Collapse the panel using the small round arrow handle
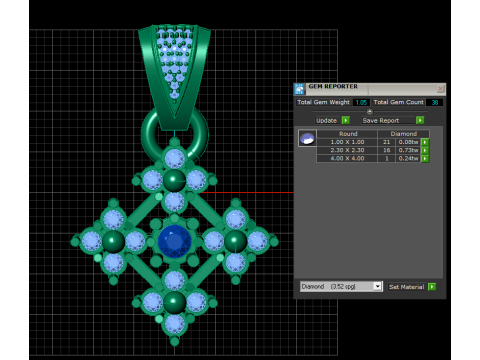The height and width of the screenshot is (360, 480). point(369,111)
